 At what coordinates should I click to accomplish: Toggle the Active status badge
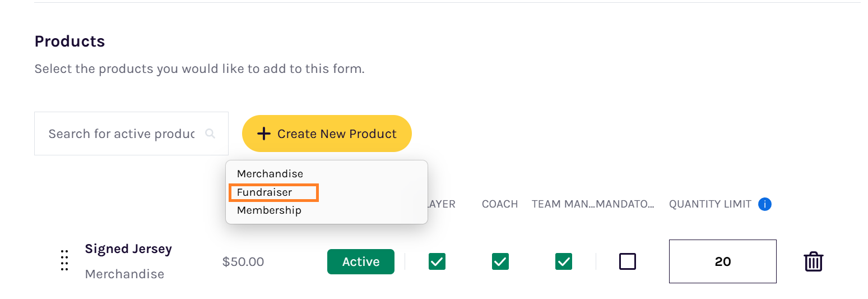click(361, 261)
